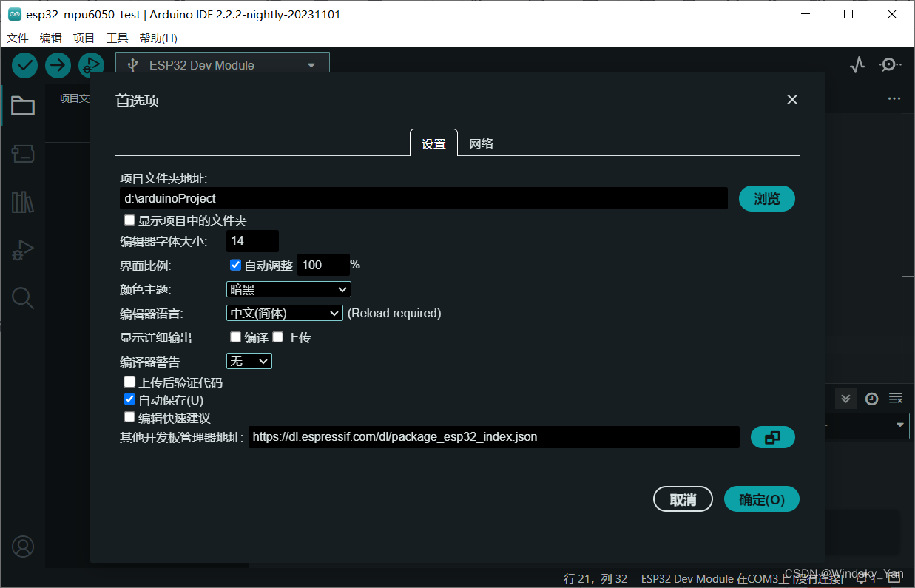Open the Sketchbook folder sidebar icon
915x588 pixels.
pyautogui.click(x=23, y=107)
